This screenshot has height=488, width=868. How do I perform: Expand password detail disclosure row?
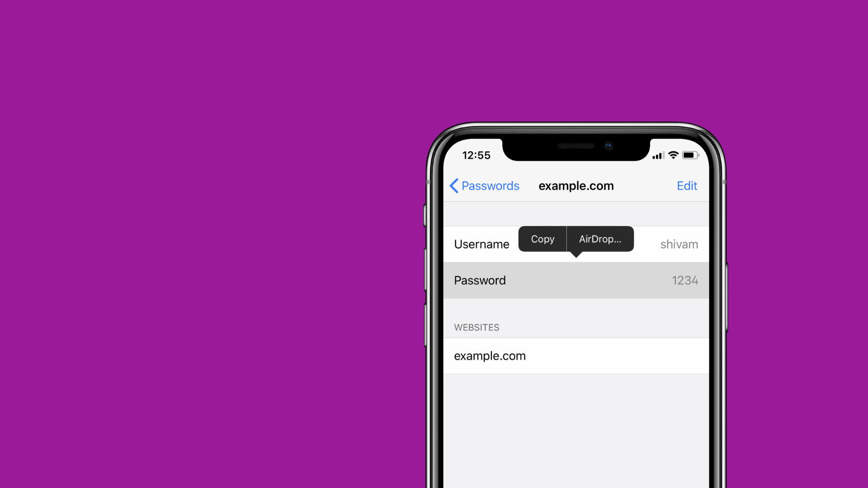[x=576, y=280]
